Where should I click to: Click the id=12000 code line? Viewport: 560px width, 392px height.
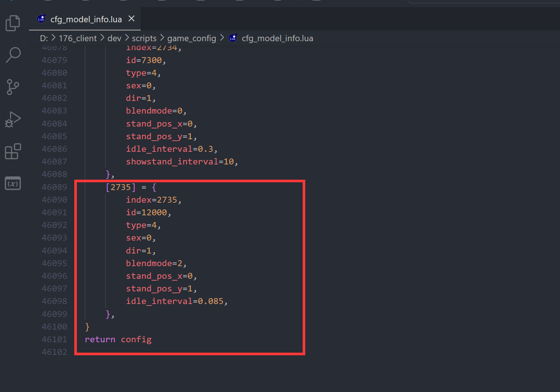coord(149,212)
